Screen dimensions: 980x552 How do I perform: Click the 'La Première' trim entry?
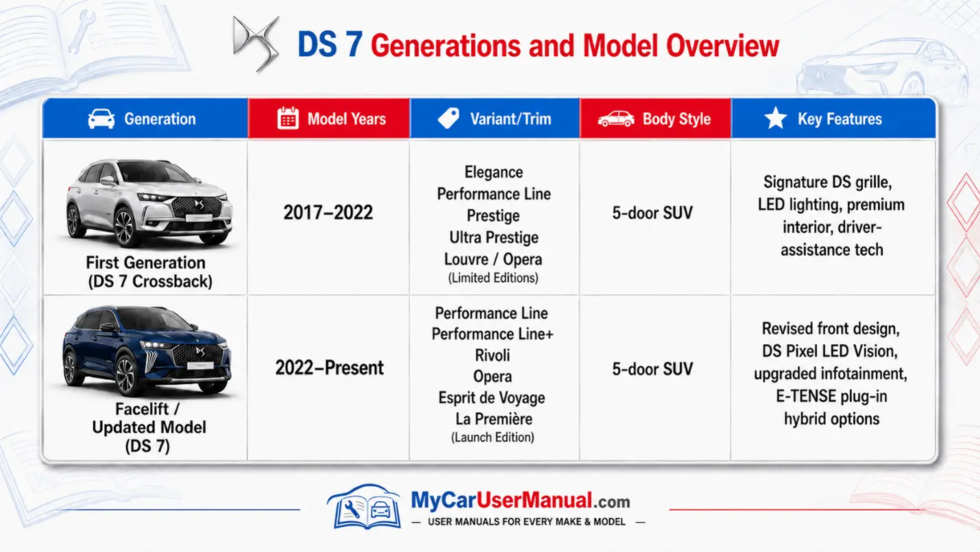coord(493,418)
